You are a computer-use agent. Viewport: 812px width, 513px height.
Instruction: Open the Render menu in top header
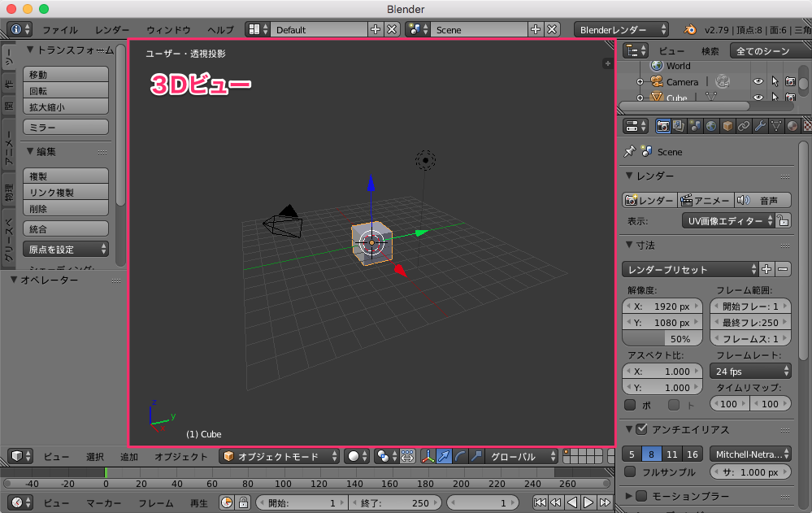click(x=112, y=30)
